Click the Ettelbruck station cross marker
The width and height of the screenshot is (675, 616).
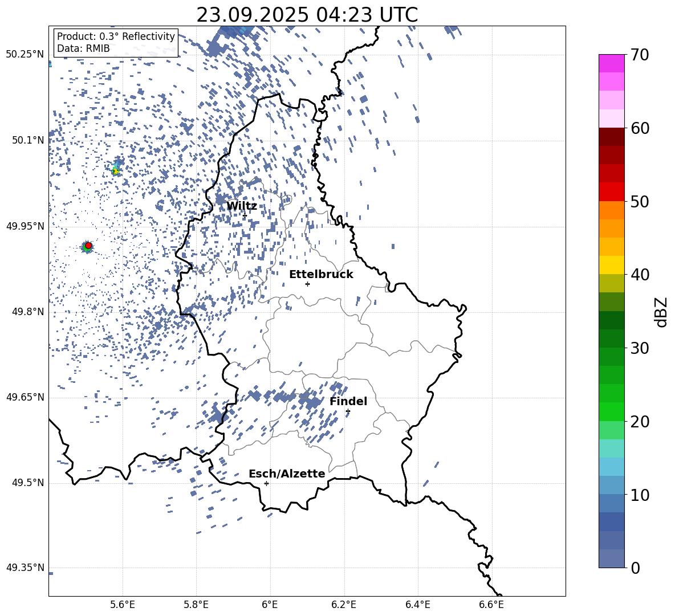click(x=307, y=284)
